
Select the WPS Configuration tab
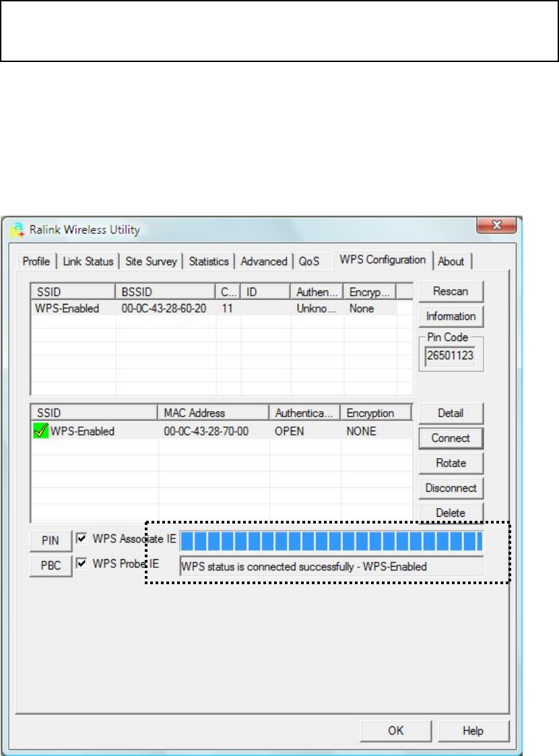(x=383, y=259)
